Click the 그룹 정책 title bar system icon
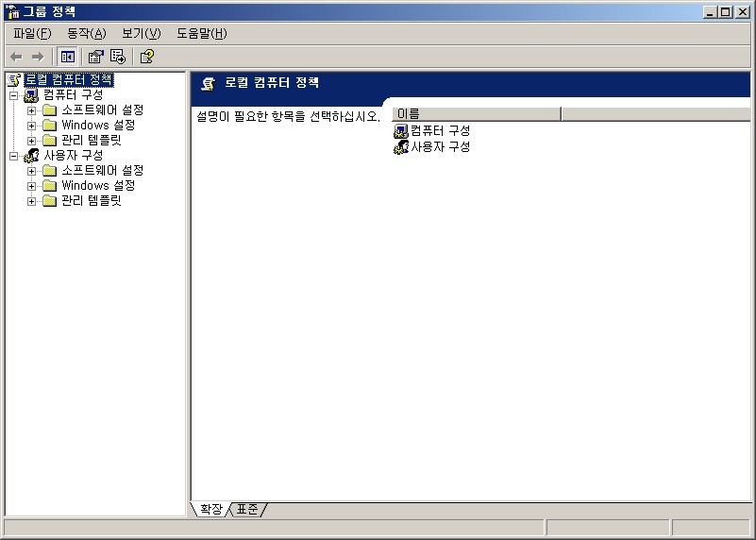The width and height of the screenshot is (756, 540). (12, 11)
